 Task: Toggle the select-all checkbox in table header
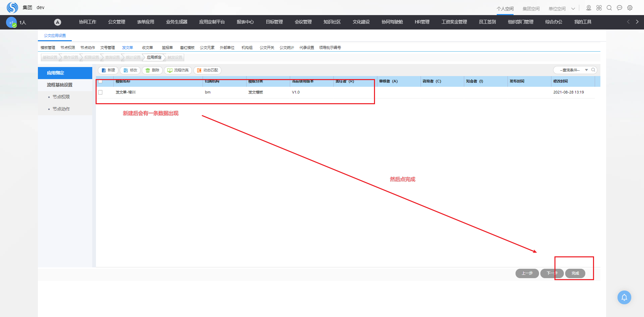tap(100, 81)
